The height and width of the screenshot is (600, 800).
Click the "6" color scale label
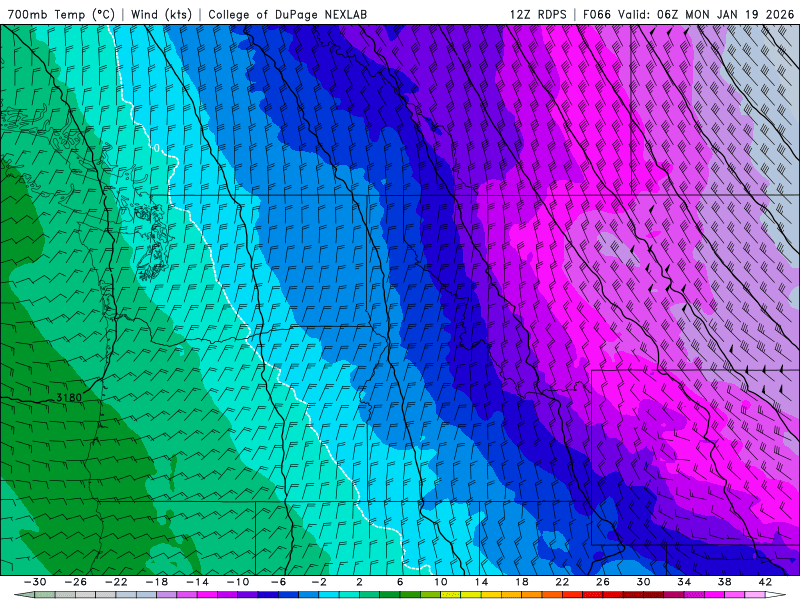point(400,582)
